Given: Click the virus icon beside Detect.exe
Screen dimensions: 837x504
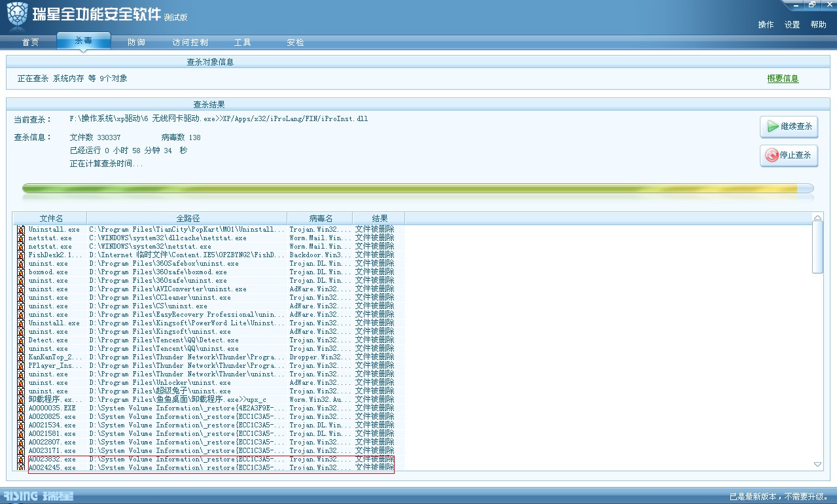Looking at the screenshot, I should (21, 340).
